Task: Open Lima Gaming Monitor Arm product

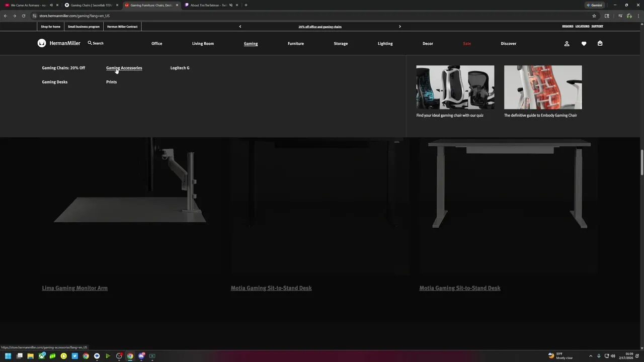Action: pyautogui.click(x=74, y=288)
